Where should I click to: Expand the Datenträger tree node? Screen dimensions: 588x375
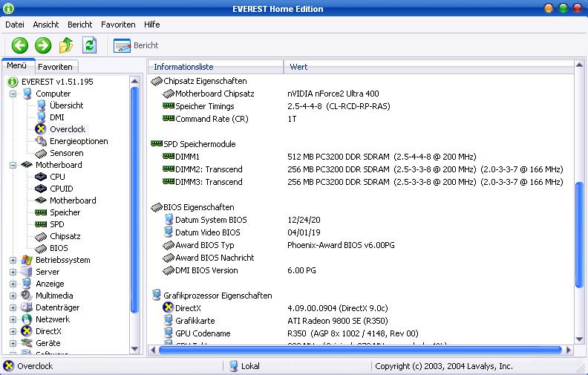[x=13, y=307]
